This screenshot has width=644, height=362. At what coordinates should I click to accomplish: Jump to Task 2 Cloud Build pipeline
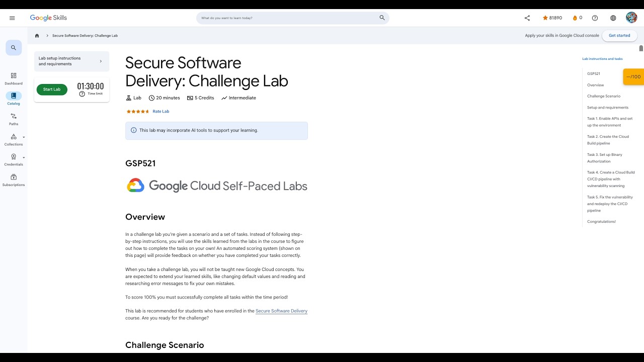coord(608,140)
